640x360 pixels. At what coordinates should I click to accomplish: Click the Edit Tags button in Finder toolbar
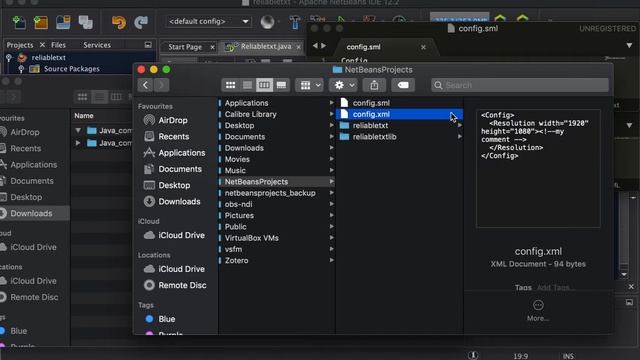[403, 85]
